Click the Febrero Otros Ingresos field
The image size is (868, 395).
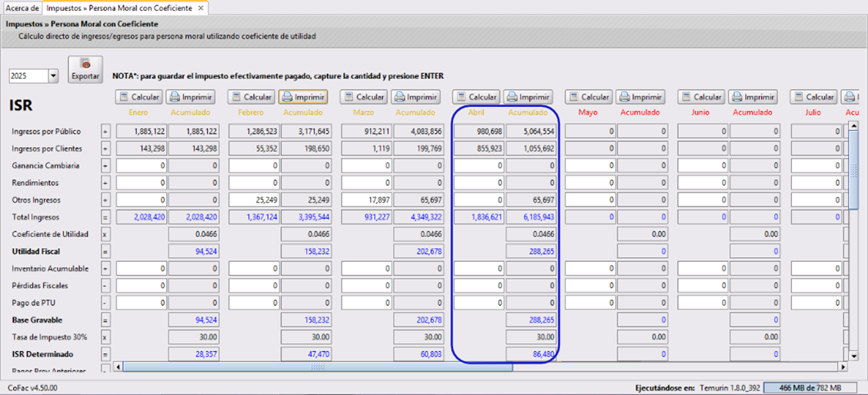[252, 200]
